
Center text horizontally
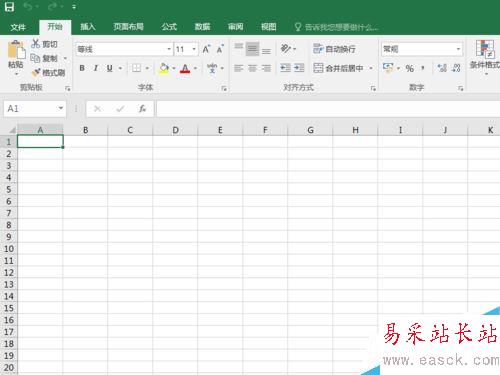(x=252, y=68)
